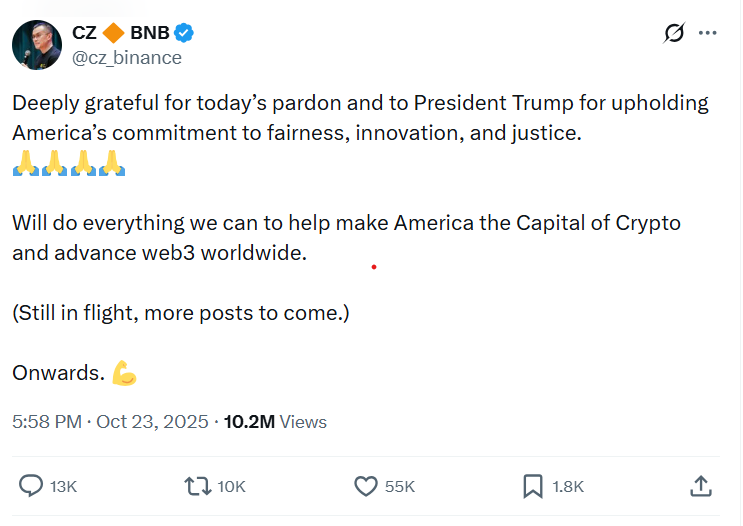The image size is (743, 526).
Task: Open CZ's profile picture
Action: 36,44
